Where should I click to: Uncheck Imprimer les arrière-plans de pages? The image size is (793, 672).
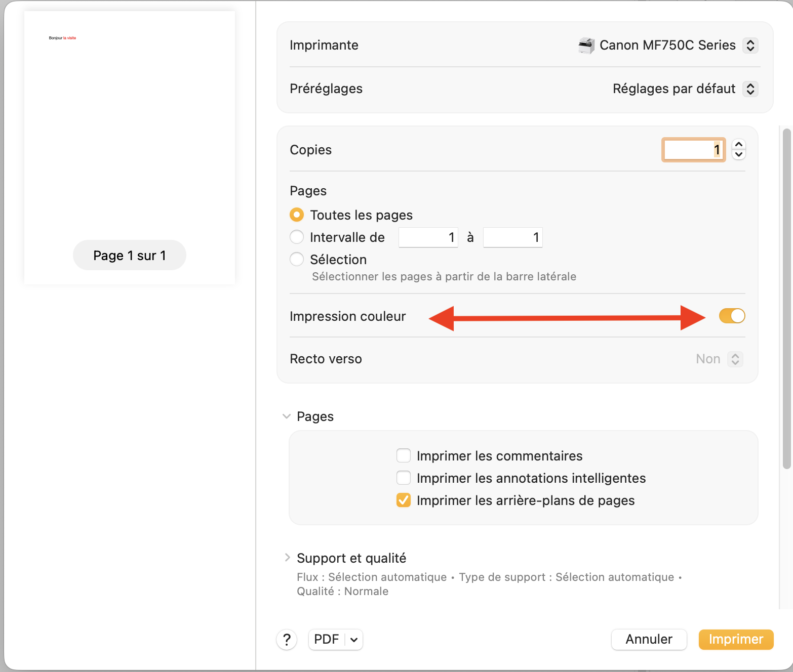(x=404, y=500)
